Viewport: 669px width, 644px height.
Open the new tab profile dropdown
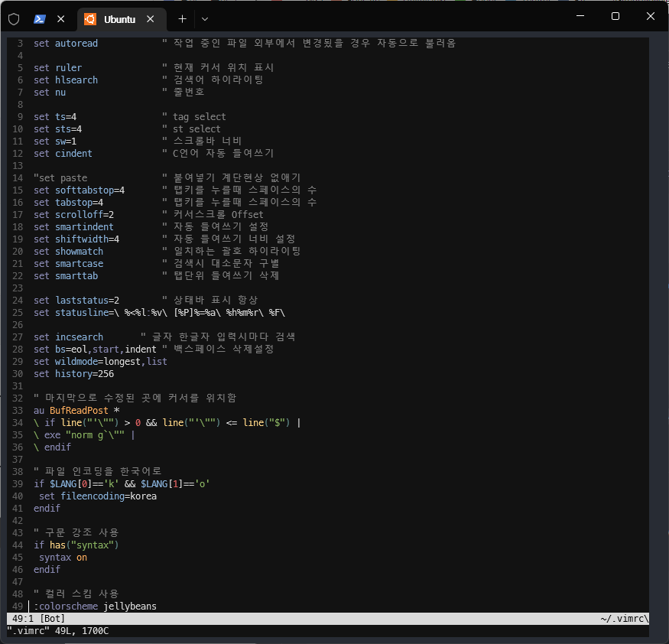click(x=205, y=19)
